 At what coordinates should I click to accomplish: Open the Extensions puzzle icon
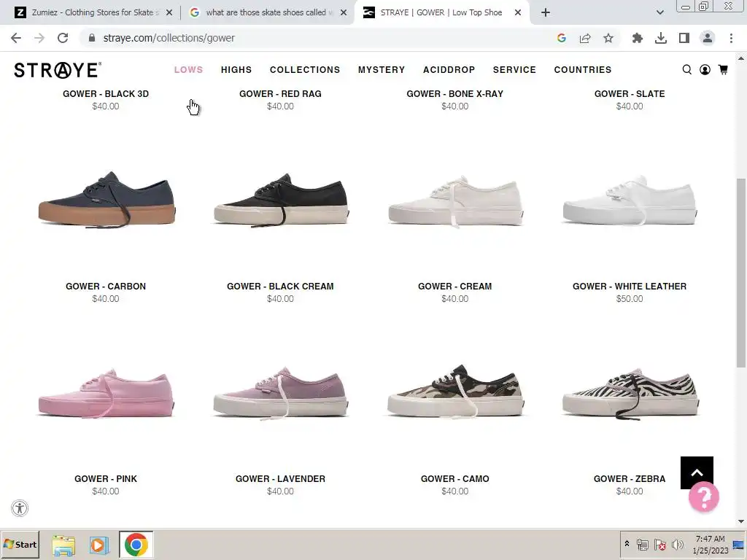(637, 38)
